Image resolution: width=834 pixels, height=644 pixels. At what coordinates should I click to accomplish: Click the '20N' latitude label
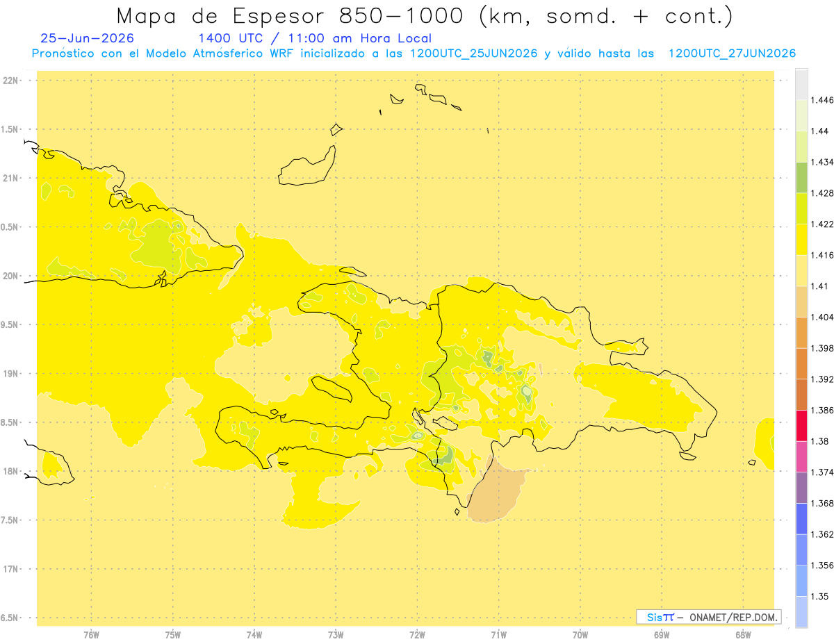tap(10, 276)
